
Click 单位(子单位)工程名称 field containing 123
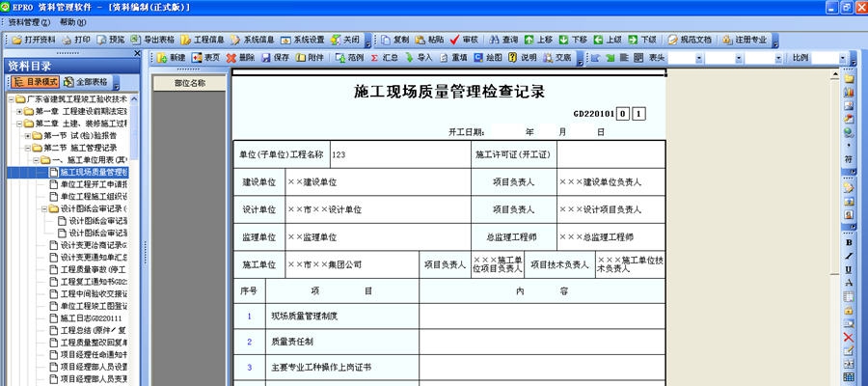[x=400, y=154]
